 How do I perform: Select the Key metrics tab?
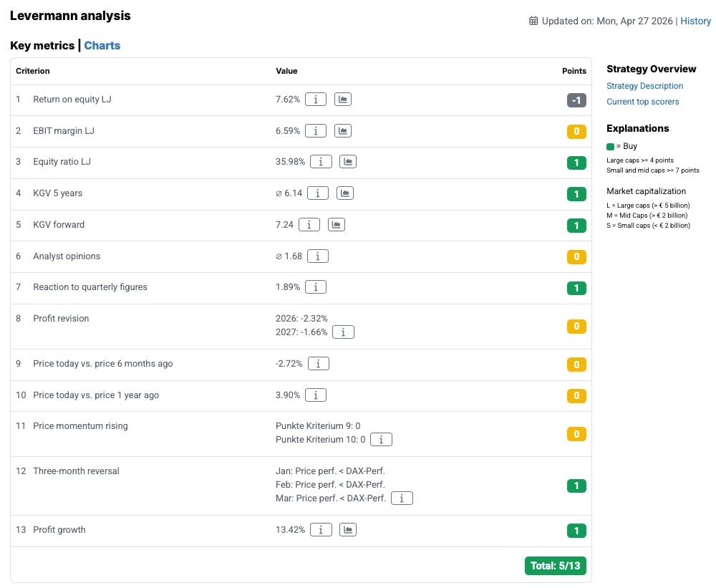(x=42, y=46)
